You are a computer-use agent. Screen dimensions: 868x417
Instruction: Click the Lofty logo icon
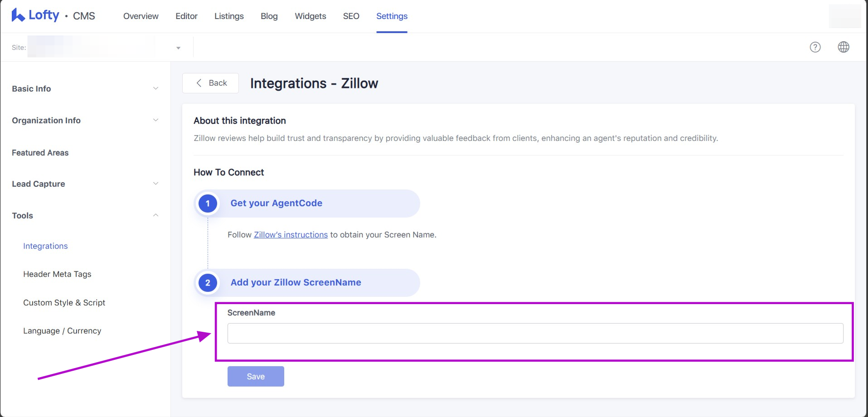pos(18,15)
